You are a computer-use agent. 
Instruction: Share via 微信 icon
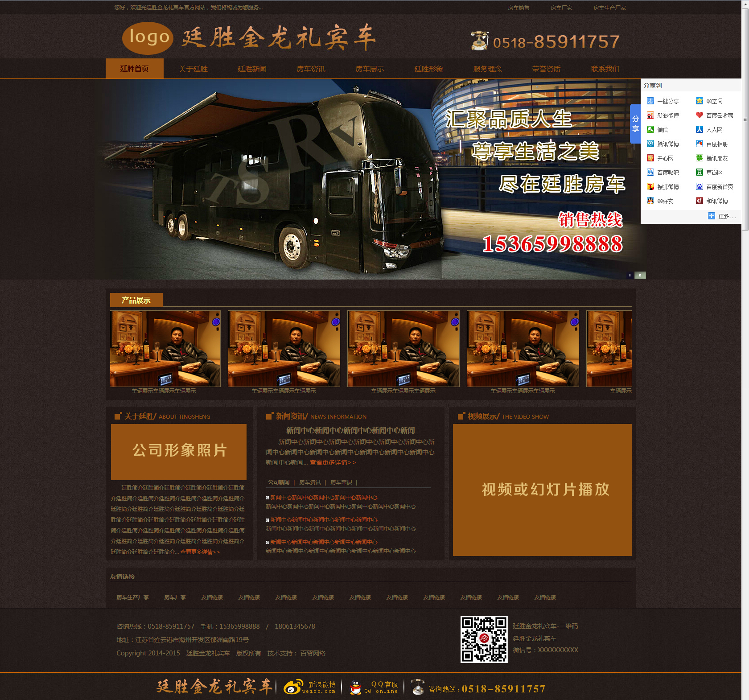pyautogui.click(x=650, y=130)
